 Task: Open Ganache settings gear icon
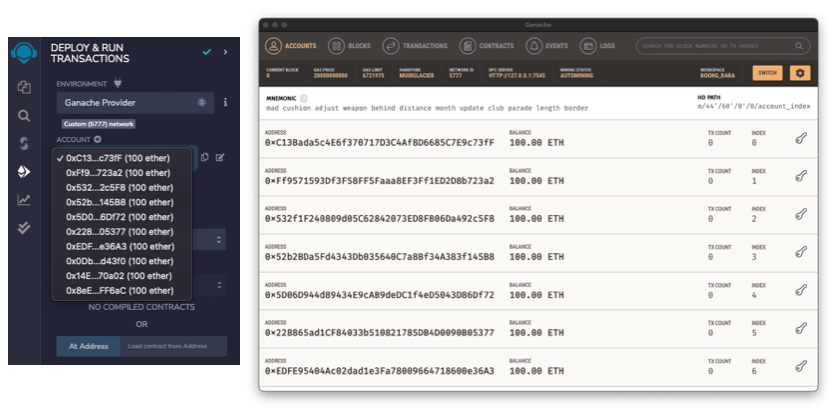pyautogui.click(x=800, y=73)
